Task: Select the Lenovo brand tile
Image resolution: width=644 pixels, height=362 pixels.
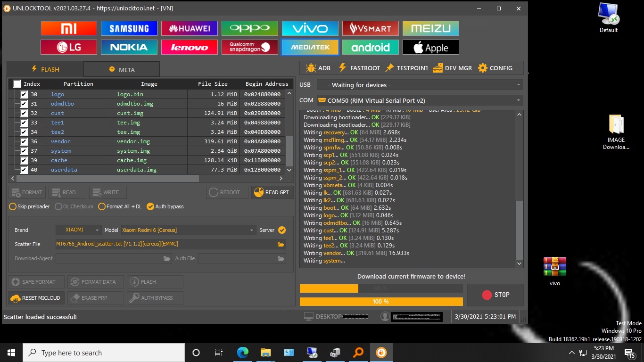Action: pyautogui.click(x=190, y=47)
